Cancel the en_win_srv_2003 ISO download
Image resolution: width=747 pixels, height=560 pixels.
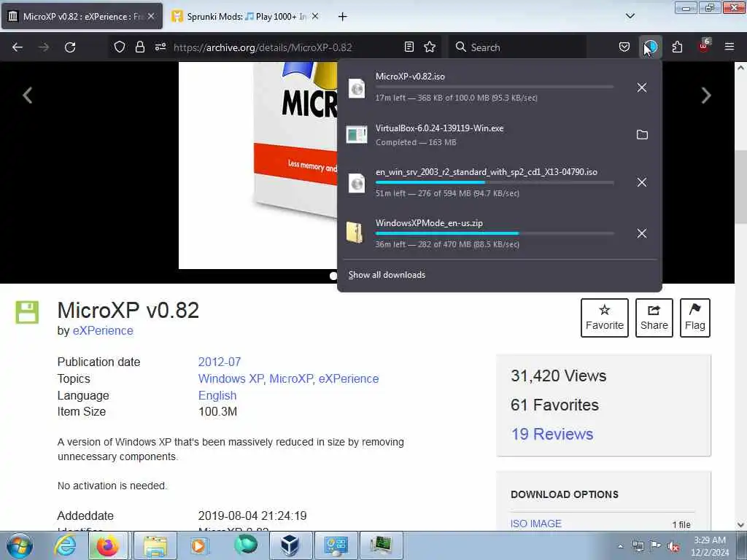642,182
